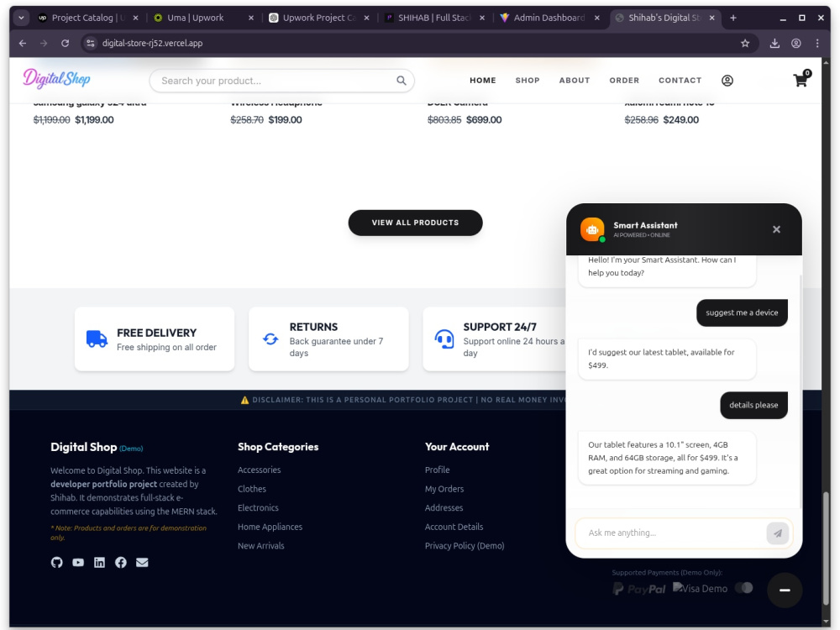Click the search magnifier icon
The height and width of the screenshot is (630, 840).
click(x=402, y=81)
